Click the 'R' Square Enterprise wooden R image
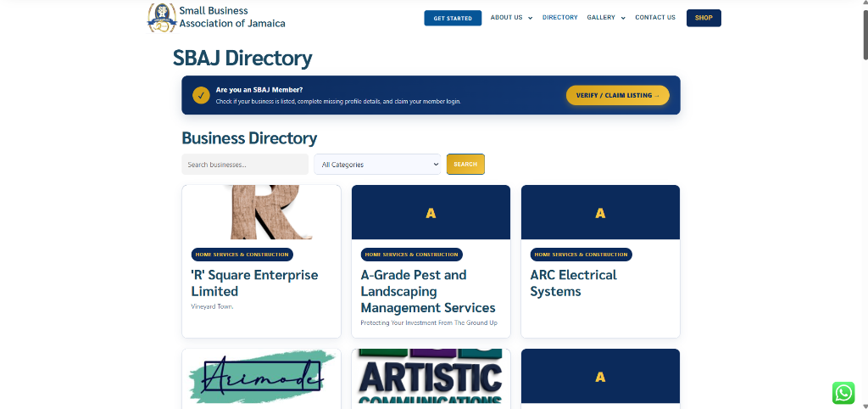The height and width of the screenshot is (409, 868). [261, 212]
